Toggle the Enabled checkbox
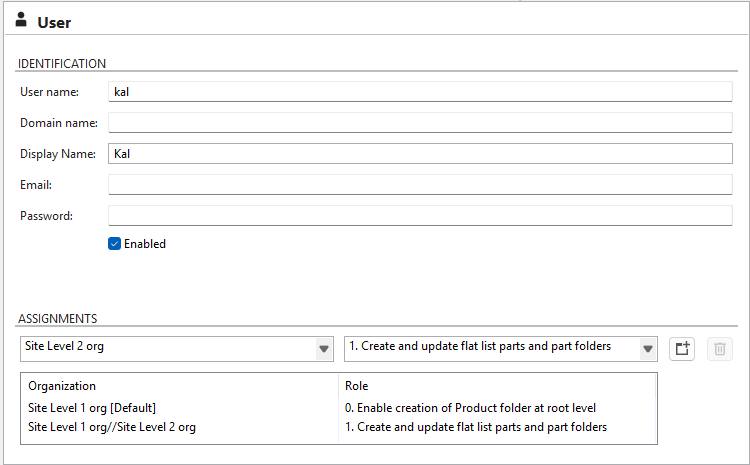Image resolution: width=750 pixels, height=465 pixels. (x=115, y=243)
